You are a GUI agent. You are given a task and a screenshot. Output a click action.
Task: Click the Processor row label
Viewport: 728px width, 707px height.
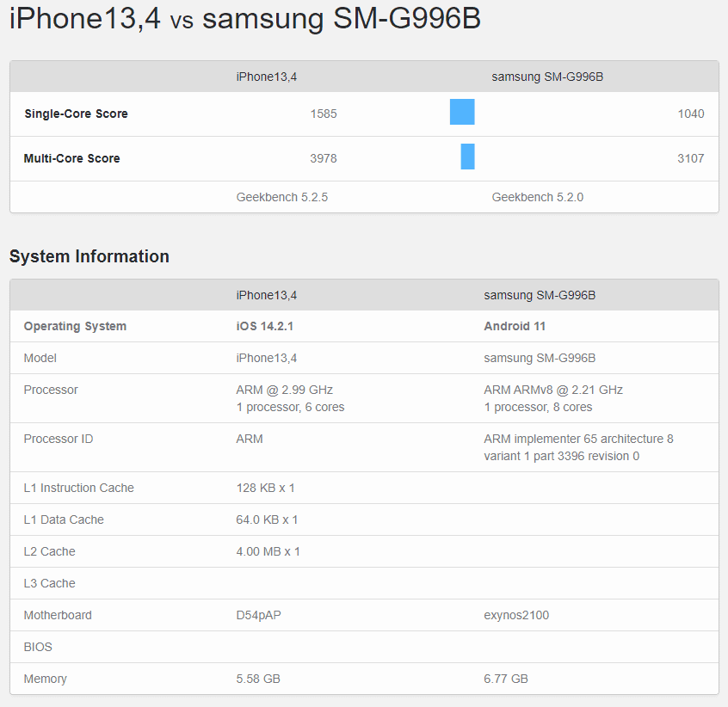coord(51,390)
